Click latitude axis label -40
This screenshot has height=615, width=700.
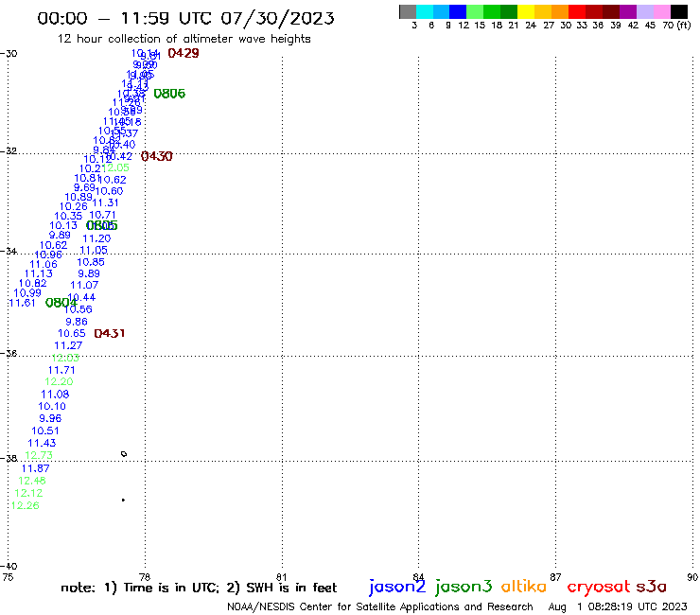click(9, 567)
